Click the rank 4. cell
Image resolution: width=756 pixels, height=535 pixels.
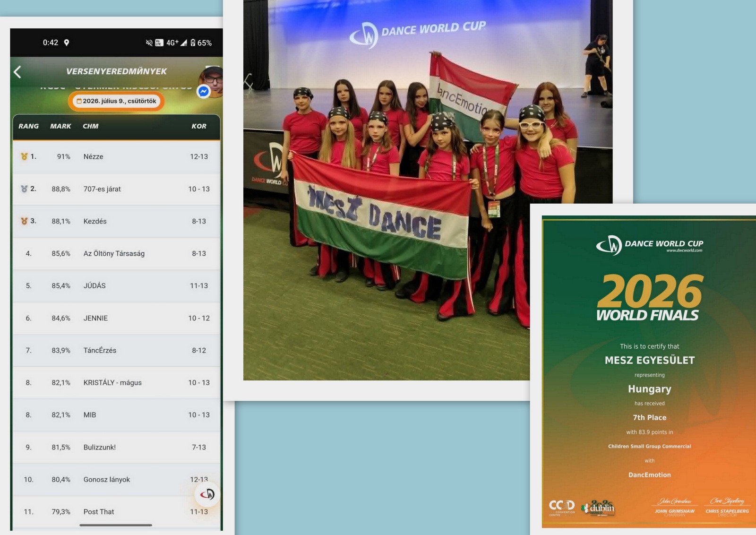[x=28, y=253]
